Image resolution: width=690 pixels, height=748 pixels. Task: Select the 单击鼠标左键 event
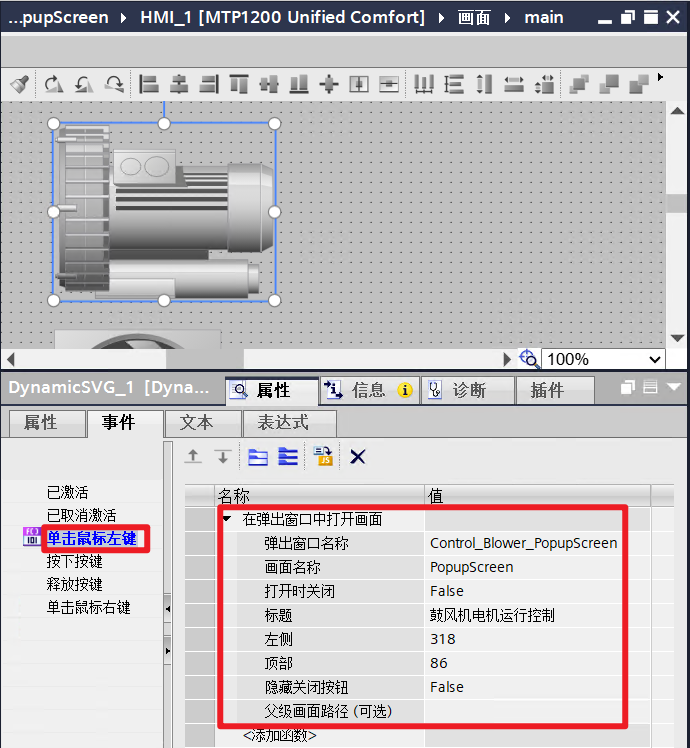(92, 539)
